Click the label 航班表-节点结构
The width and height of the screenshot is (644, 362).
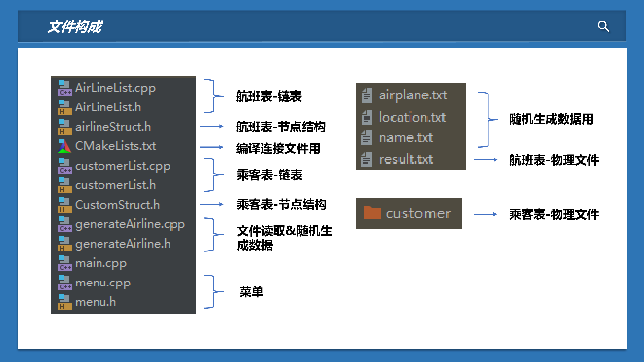[281, 127]
